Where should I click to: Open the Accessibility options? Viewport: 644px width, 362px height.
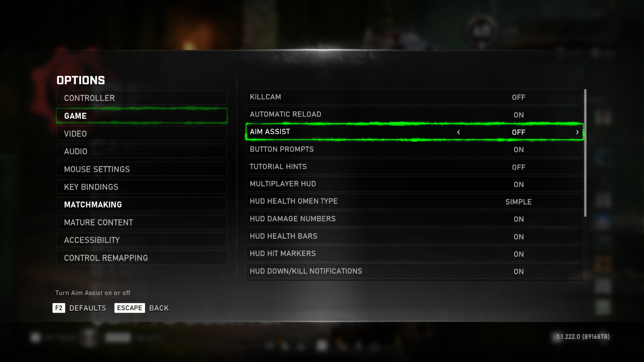pos(142,240)
